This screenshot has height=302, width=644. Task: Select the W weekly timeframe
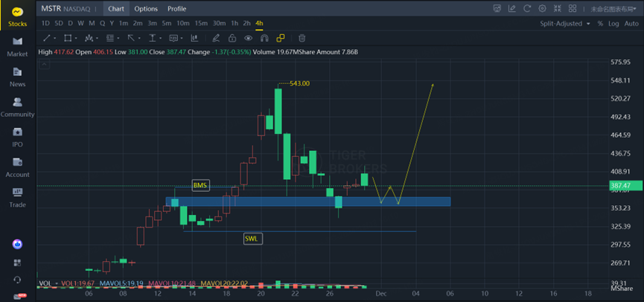click(81, 23)
